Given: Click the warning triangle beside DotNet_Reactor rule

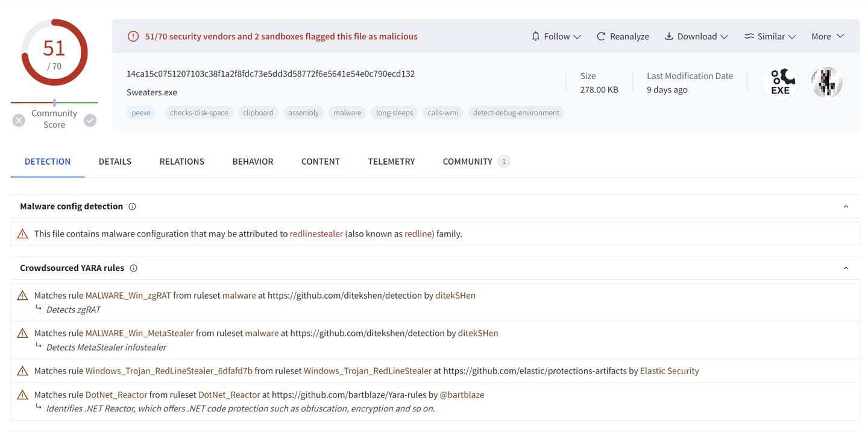Looking at the screenshot, I should click(23, 395).
